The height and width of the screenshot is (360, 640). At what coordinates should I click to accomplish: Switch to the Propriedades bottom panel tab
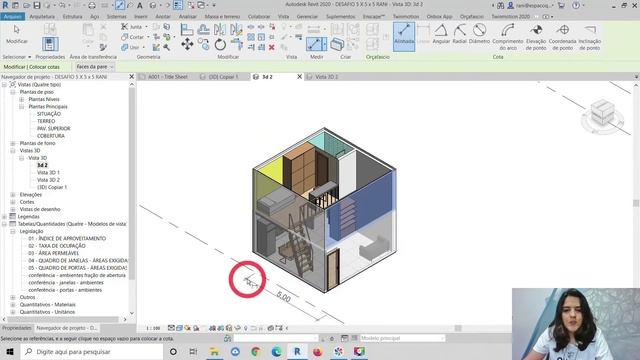(16, 328)
